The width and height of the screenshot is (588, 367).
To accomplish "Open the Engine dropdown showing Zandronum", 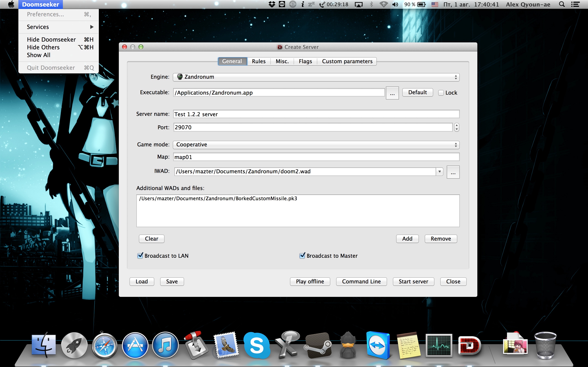I will [316, 77].
